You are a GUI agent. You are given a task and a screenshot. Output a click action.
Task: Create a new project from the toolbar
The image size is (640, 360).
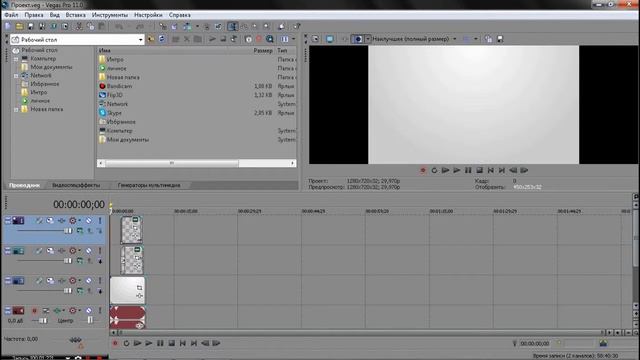[8, 27]
